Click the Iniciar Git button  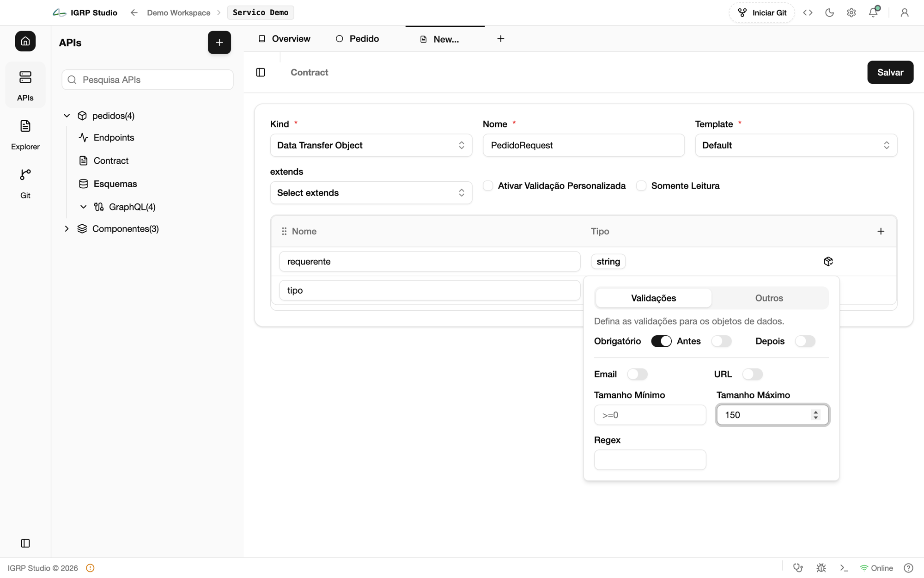coord(762,12)
